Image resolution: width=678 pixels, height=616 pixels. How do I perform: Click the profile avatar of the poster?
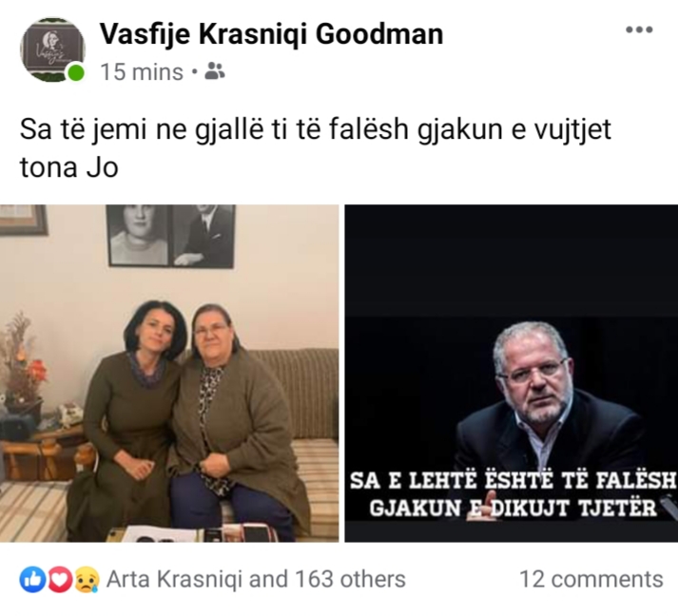pos(52,49)
